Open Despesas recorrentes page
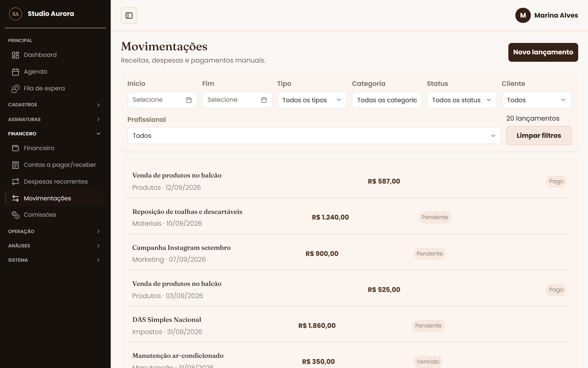Viewport: 588px width, 368px height. coord(55,182)
